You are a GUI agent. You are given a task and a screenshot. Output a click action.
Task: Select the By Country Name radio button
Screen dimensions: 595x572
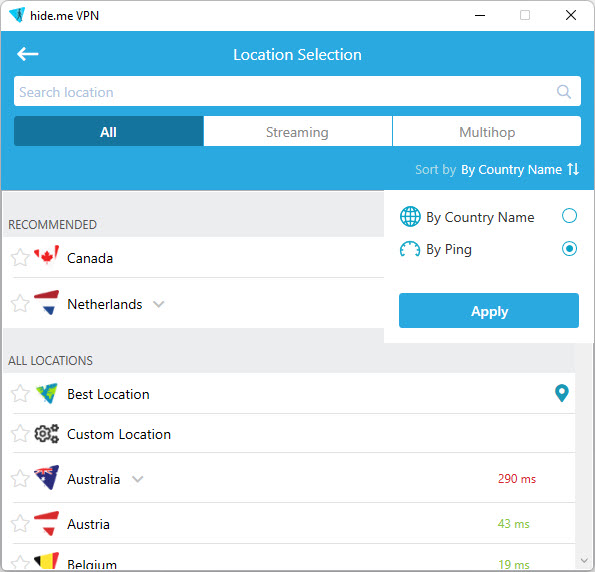[569, 216]
